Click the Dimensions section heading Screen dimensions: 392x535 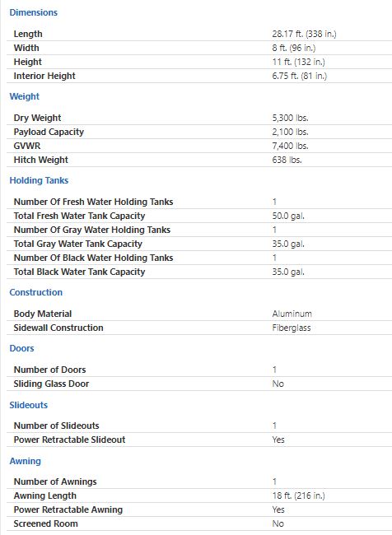coord(34,12)
